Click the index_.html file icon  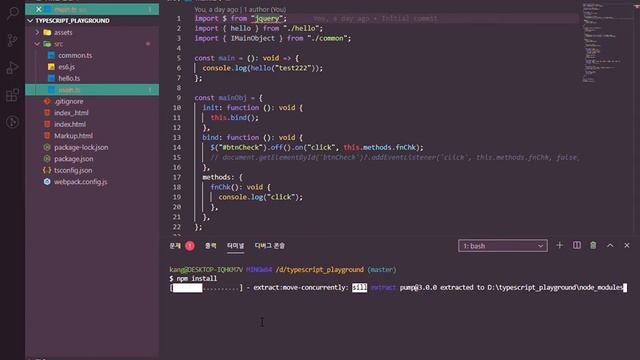(47, 113)
